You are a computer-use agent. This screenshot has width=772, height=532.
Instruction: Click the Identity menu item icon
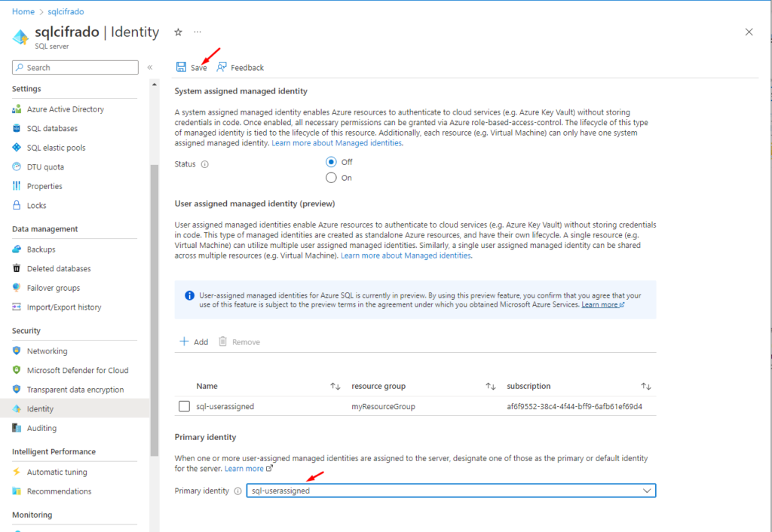click(x=17, y=408)
